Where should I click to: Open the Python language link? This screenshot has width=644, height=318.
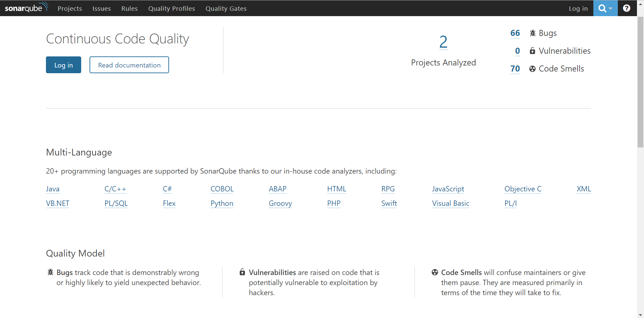point(222,203)
